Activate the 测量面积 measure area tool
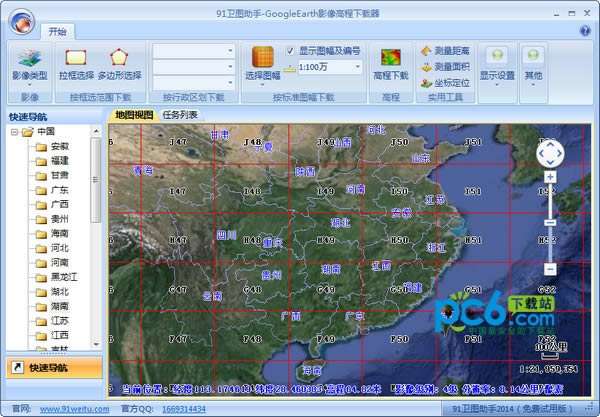600x417 pixels. [446, 66]
